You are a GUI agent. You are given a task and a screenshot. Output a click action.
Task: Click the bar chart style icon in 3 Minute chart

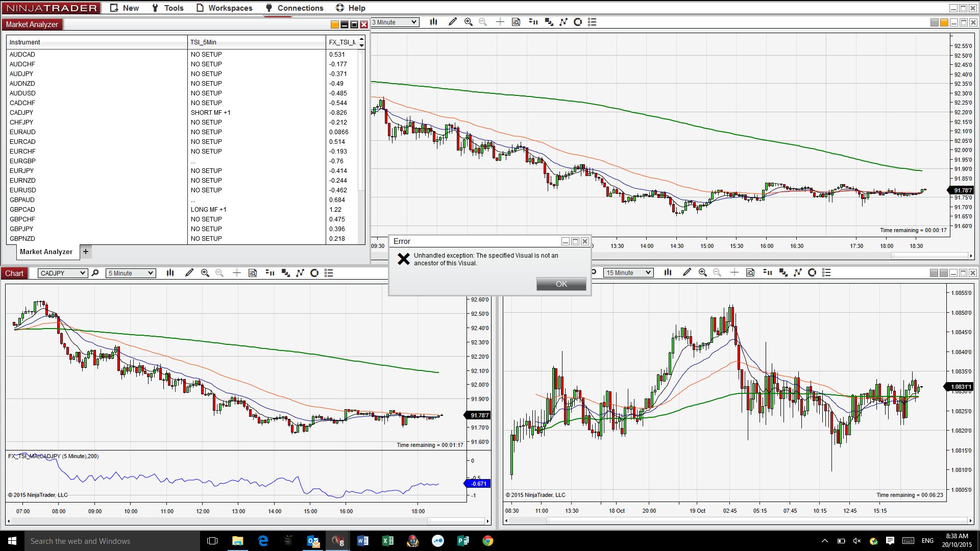433,22
